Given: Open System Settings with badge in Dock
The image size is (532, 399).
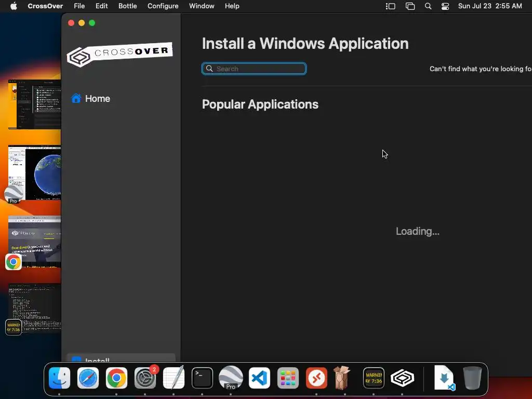Looking at the screenshot, I should coord(145,378).
